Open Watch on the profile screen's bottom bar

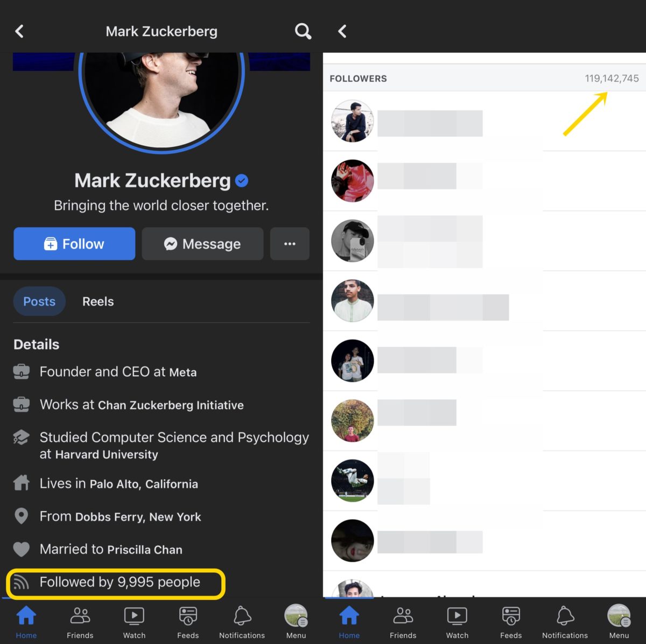point(134,621)
